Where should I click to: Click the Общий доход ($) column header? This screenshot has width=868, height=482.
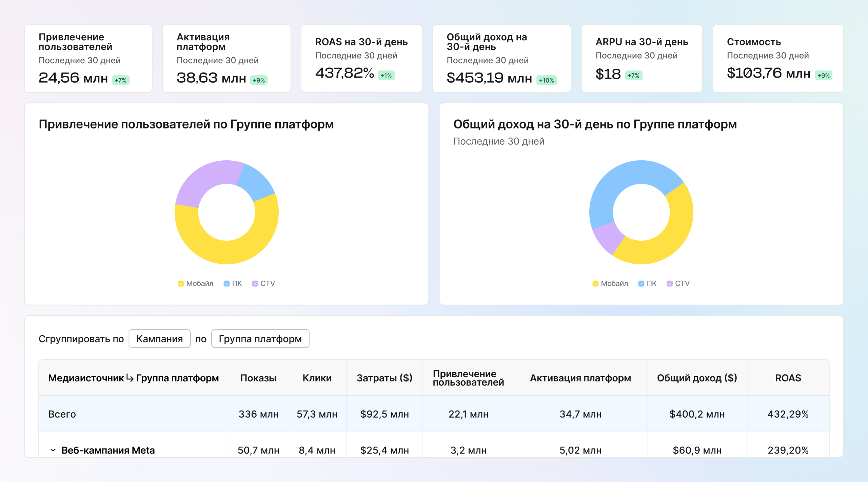click(697, 378)
